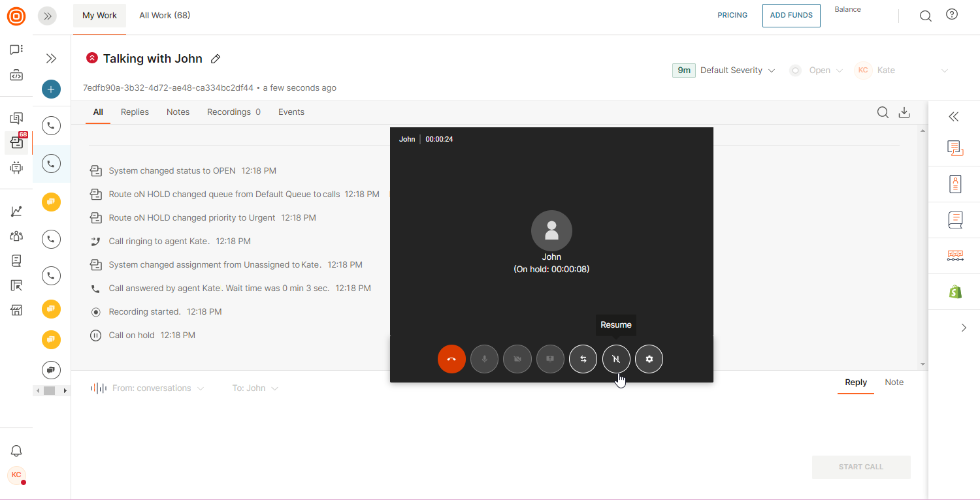Image resolution: width=980 pixels, height=500 pixels.
Task: Open the Shopify integration icon
Action: 955,292
